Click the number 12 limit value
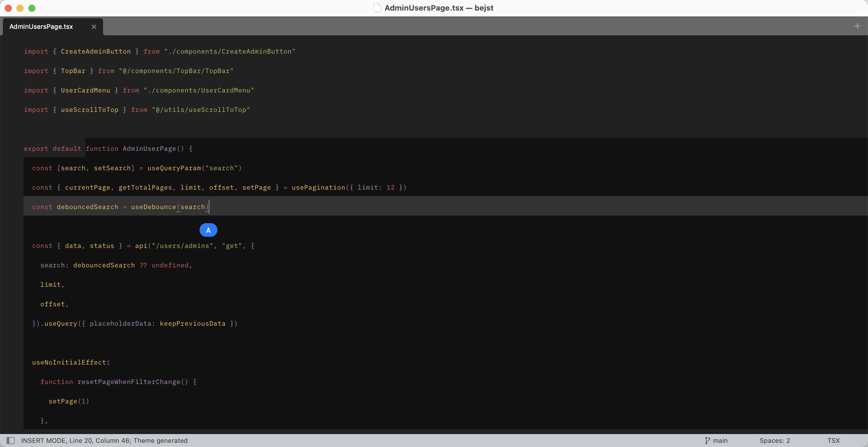Viewport: 868px width, 447px height. [x=390, y=188]
